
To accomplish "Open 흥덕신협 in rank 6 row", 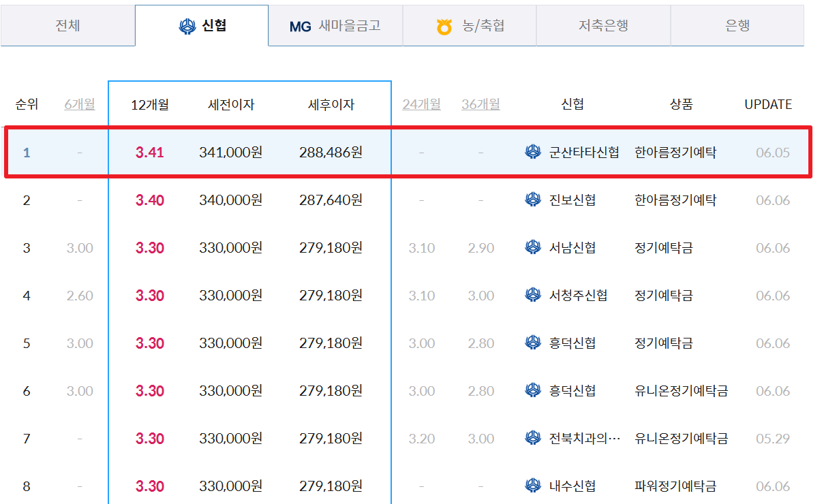I will [573, 390].
